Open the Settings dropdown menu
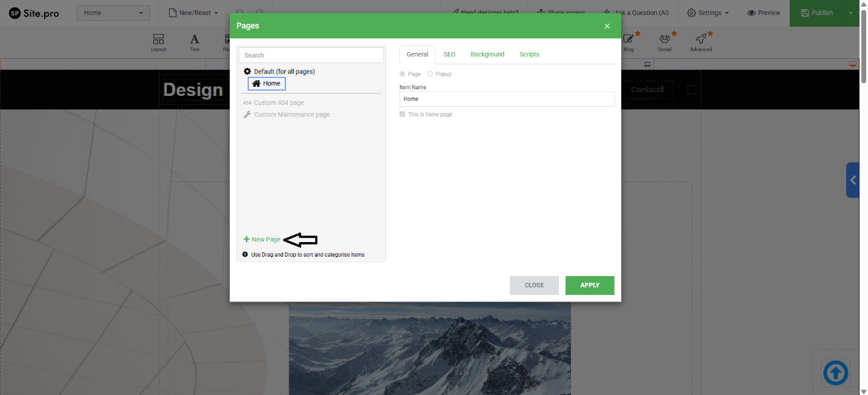 (x=707, y=13)
